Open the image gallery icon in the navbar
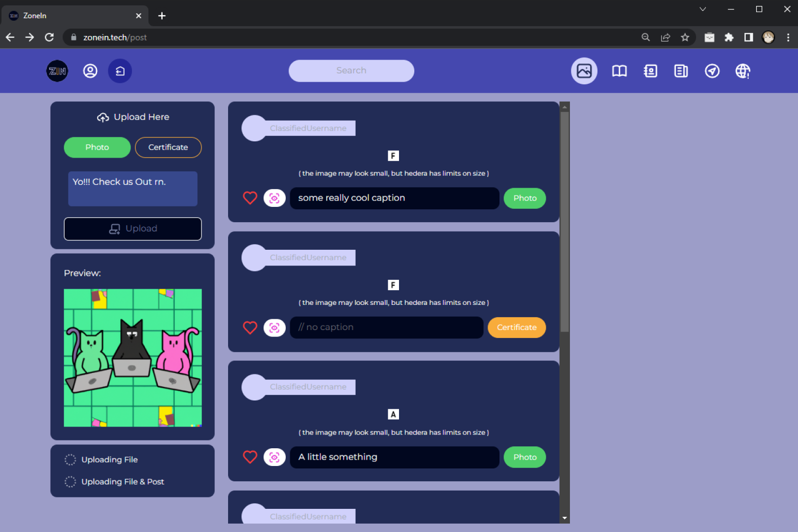The height and width of the screenshot is (532, 798). coord(584,70)
